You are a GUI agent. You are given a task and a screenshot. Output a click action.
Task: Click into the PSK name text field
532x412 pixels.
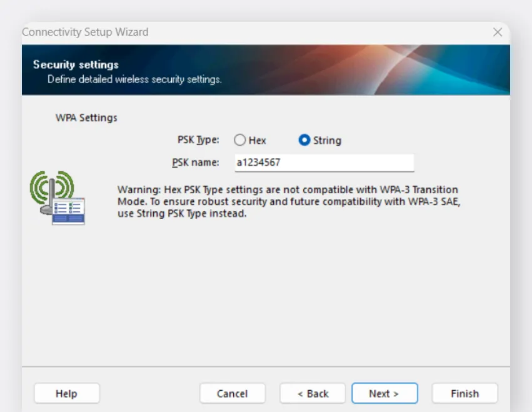pos(324,163)
